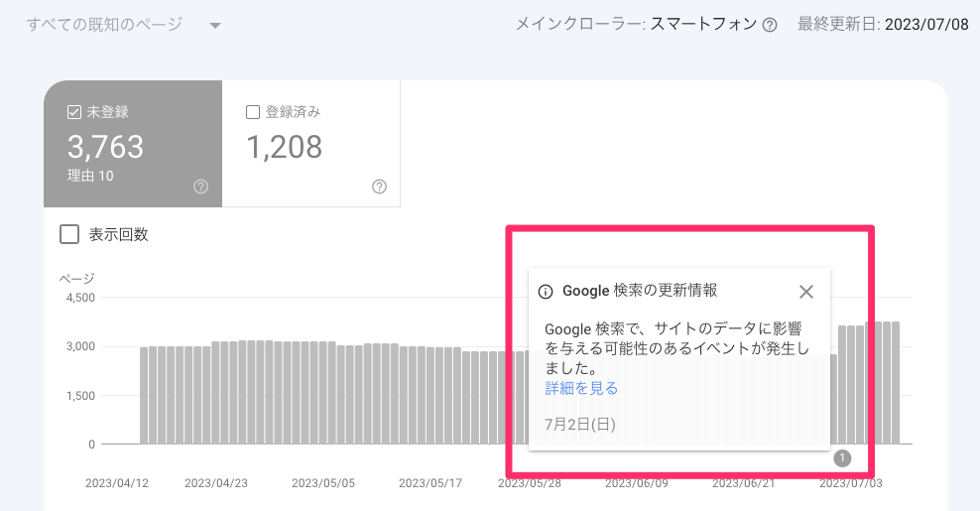Enable the 表示回数 checkbox

(x=69, y=234)
